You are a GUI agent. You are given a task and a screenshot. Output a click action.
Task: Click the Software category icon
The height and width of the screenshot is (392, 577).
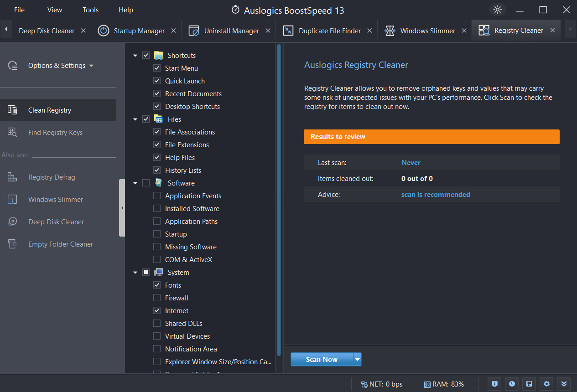coord(158,183)
